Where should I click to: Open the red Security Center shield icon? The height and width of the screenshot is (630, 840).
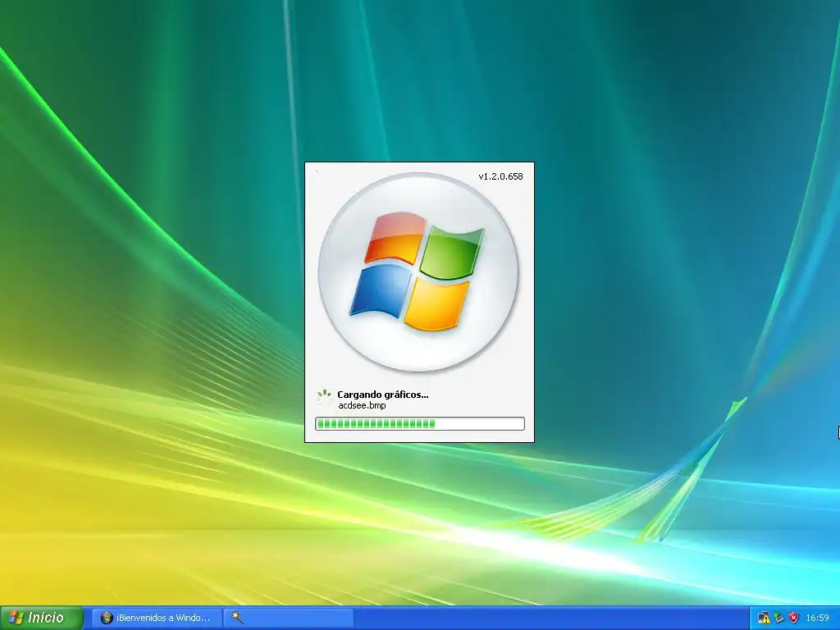coord(793,619)
